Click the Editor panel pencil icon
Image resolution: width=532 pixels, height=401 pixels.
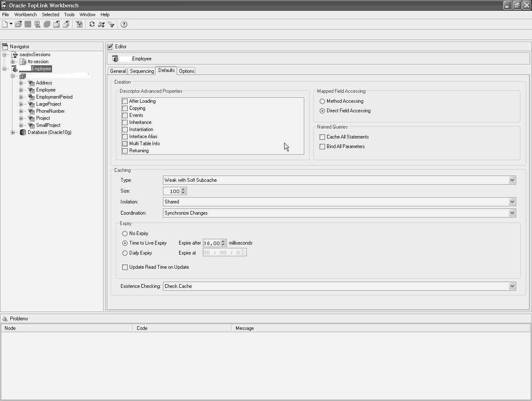tap(110, 47)
